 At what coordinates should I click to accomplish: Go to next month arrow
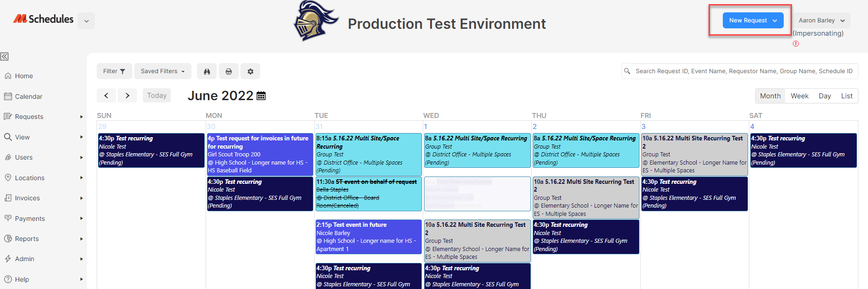coord(127,96)
